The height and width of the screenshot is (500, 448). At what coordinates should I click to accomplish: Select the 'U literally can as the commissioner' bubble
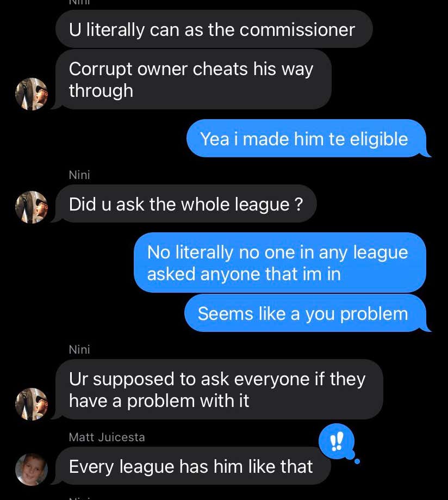pyautogui.click(x=214, y=29)
